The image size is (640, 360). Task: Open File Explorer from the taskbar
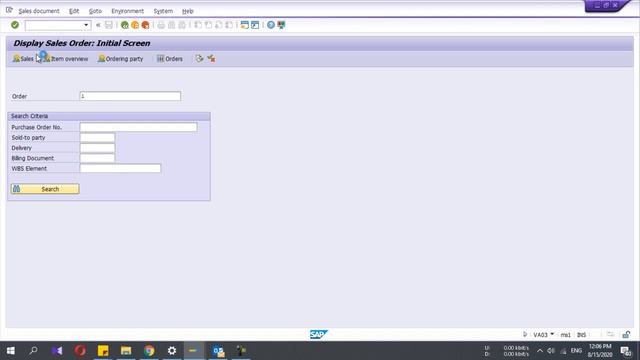[x=126, y=351]
